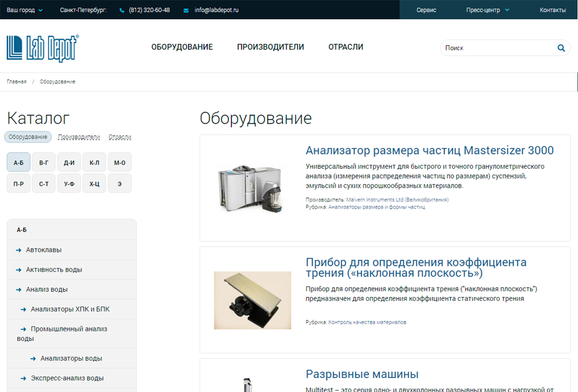
Task: Switch to the Производители catalog tab
Action: point(79,137)
